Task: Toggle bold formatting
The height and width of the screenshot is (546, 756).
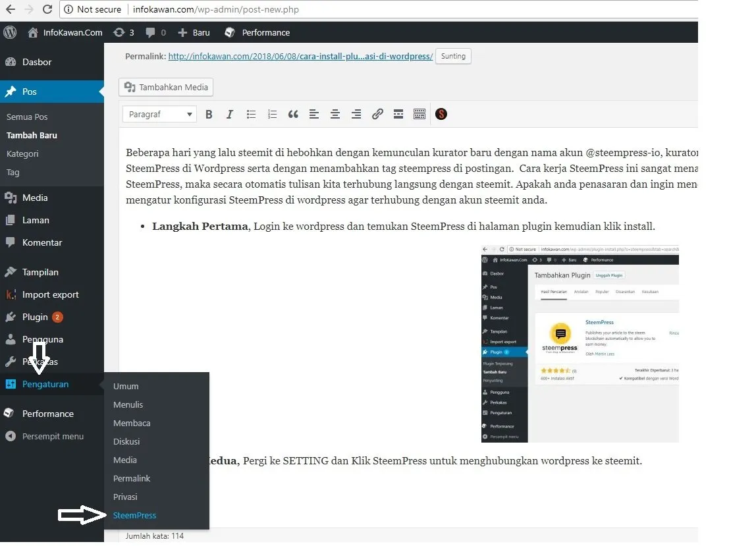Action: pyautogui.click(x=209, y=115)
